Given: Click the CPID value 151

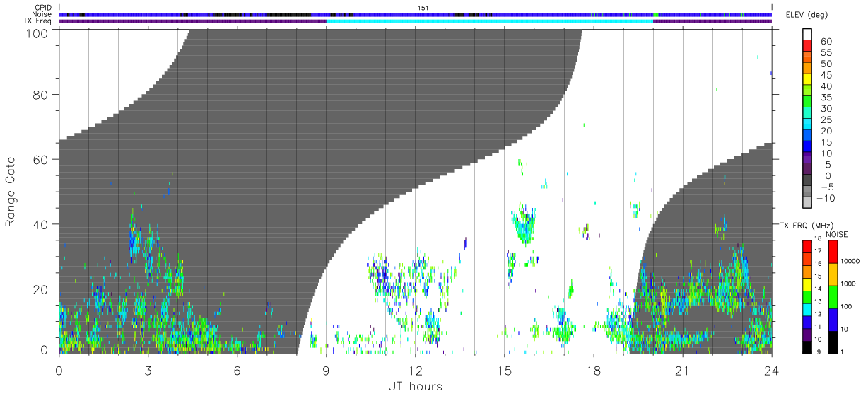Looking at the screenshot, I should tap(423, 8).
